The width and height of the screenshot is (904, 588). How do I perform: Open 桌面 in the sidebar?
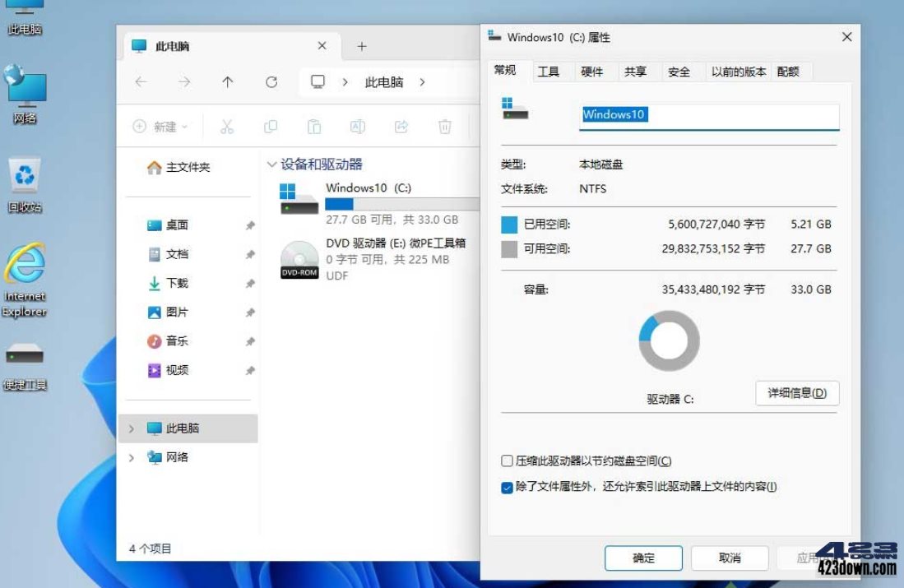tap(169, 225)
